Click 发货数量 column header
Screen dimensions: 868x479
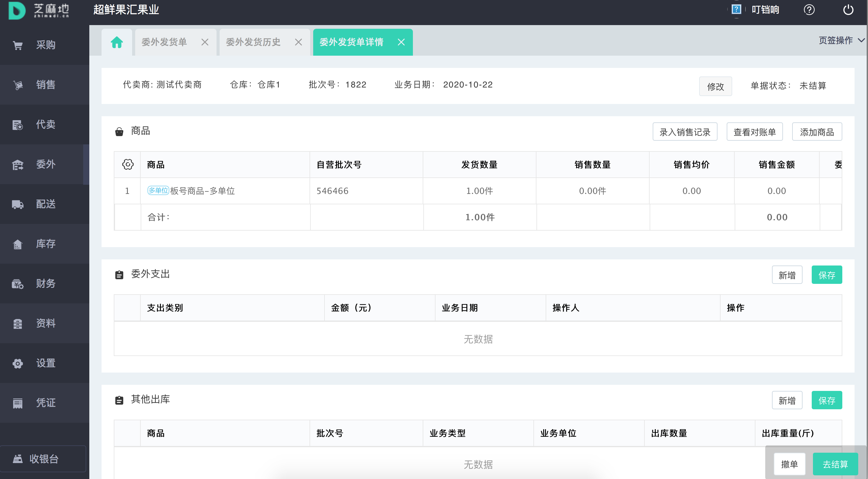coord(479,165)
